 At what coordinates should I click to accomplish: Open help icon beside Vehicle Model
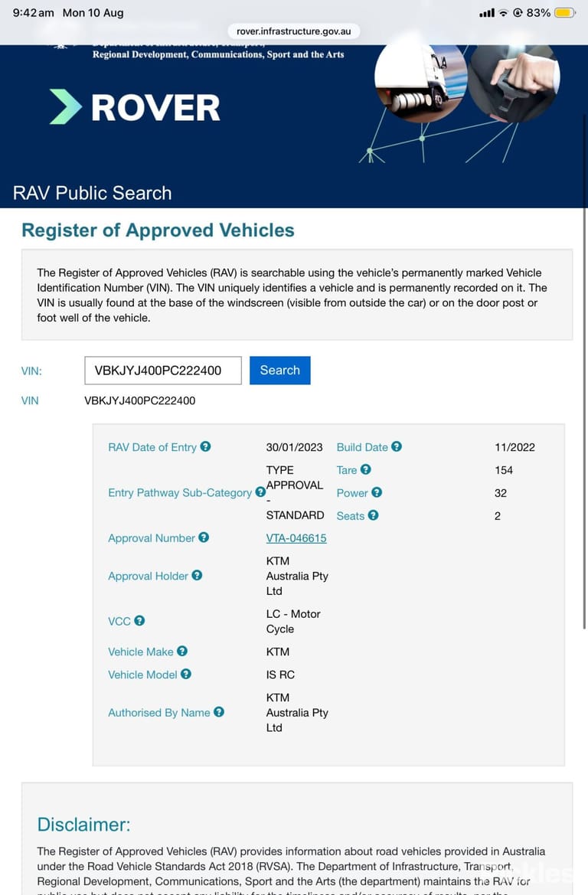[x=186, y=674]
